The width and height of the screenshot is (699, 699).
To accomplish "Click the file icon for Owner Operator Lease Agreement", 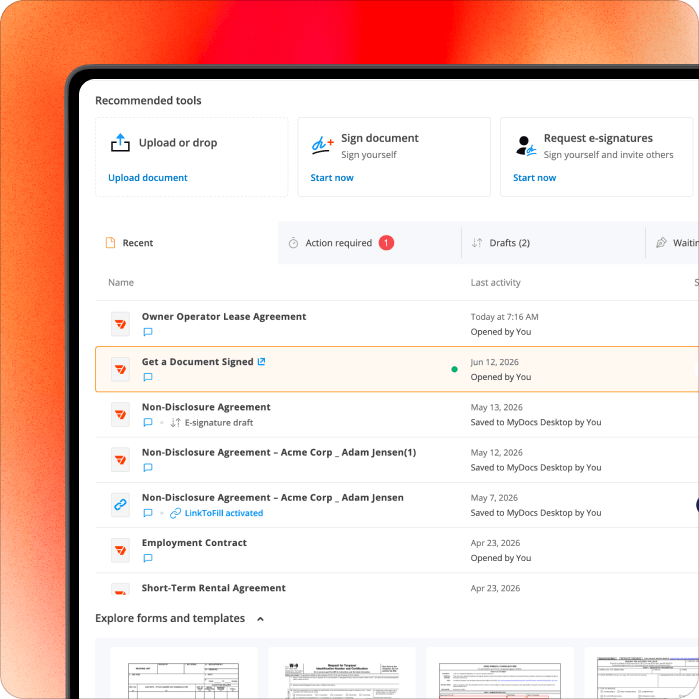I will tap(120, 324).
